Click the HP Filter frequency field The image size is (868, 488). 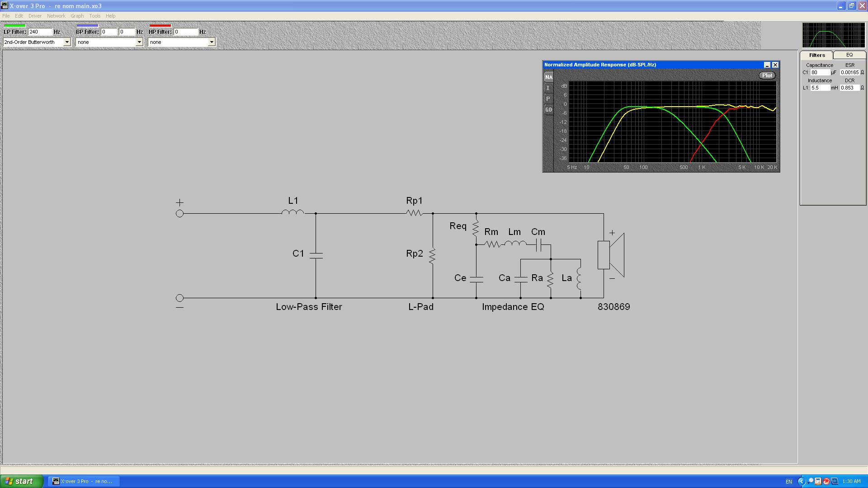click(x=186, y=32)
